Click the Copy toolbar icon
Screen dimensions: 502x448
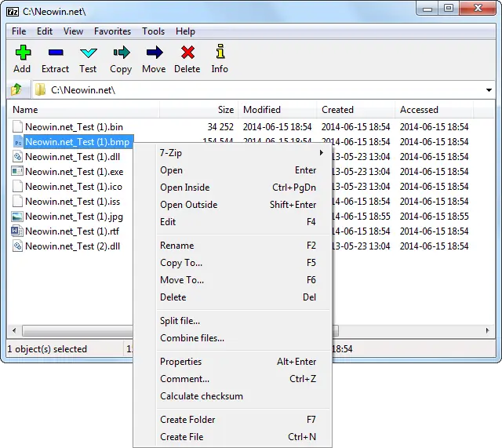coord(122,53)
